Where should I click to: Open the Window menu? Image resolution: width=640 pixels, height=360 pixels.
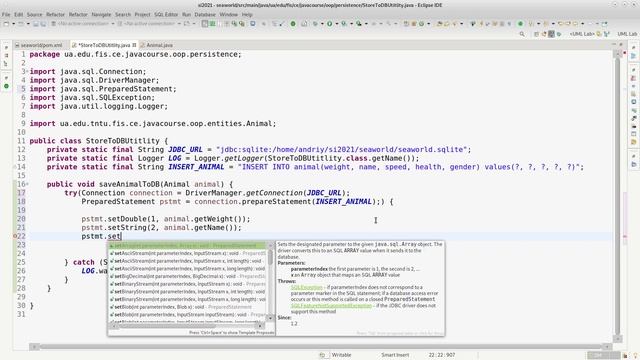click(229, 14)
